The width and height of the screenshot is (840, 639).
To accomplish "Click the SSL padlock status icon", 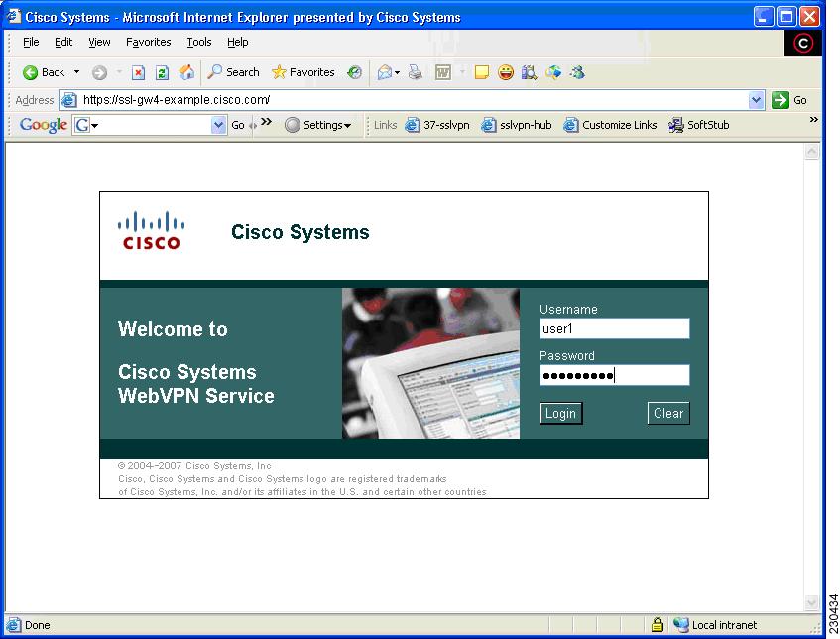I will [x=658, y=624].
